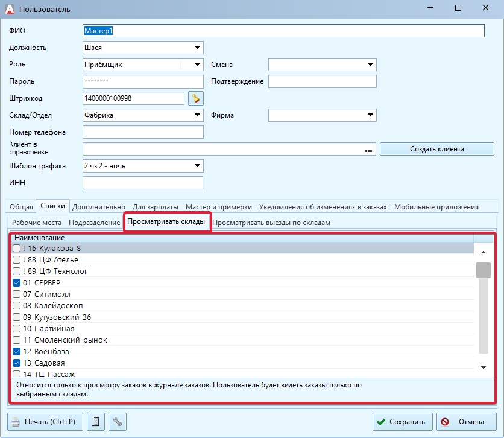Expand the Должность dropdown
504x438 pixels.
pos(197,48)
